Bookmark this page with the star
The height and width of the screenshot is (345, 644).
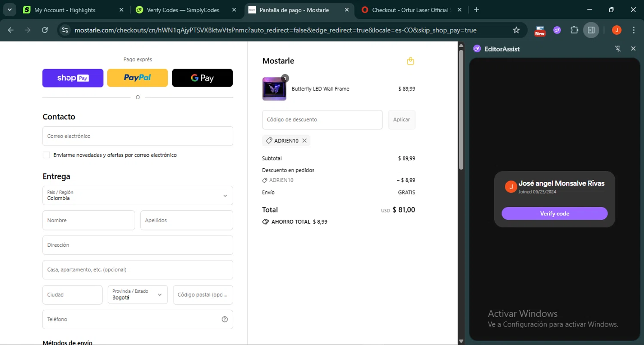[x=516, y=30]
